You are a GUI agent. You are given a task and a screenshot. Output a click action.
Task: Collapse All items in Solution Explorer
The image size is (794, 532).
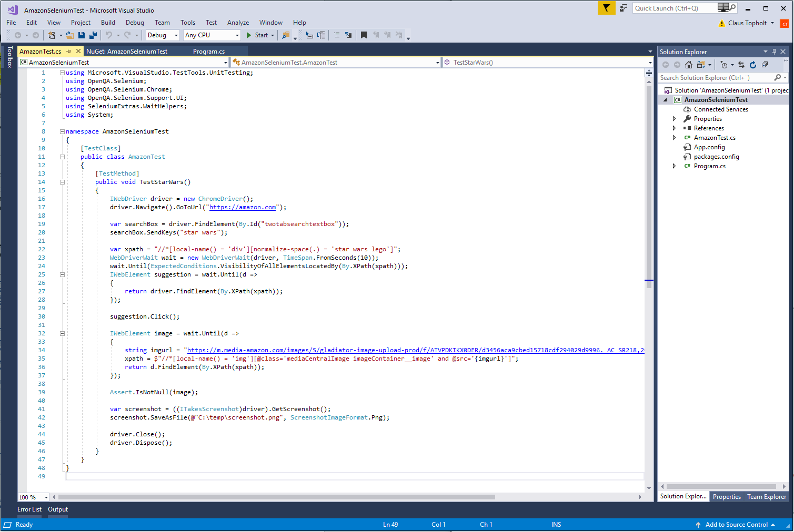[x=765, y=64]
